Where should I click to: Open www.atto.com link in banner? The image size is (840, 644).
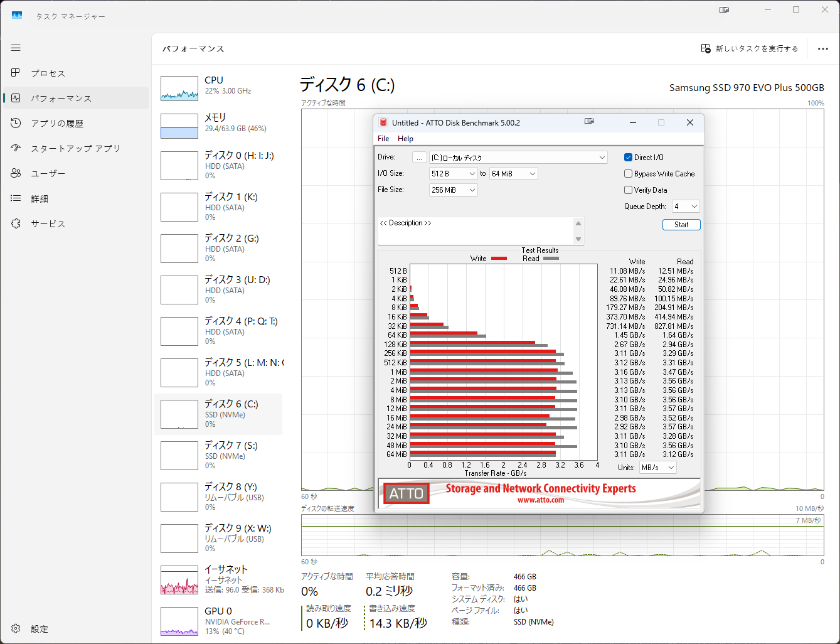(541, 500)
